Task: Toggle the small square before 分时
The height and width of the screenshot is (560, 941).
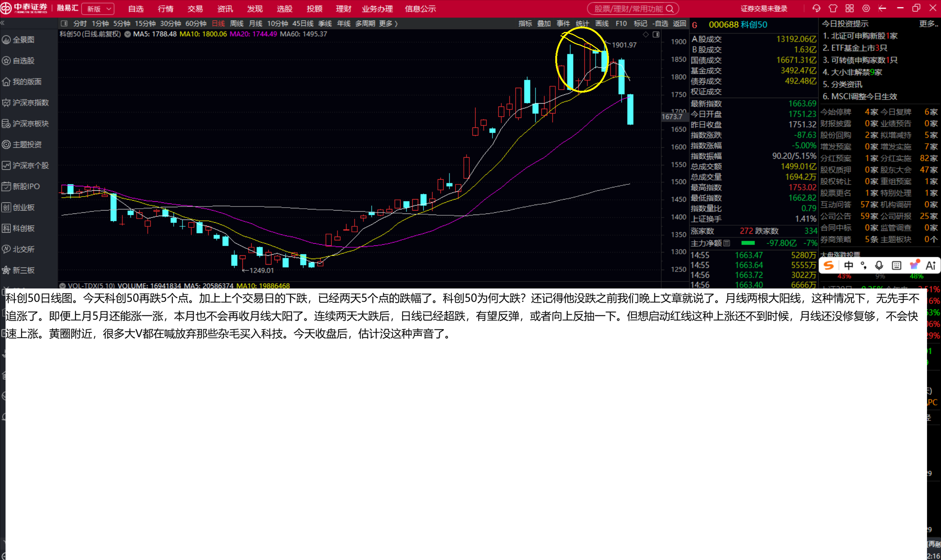Action: pyautogui.click(x=64, y=24)
